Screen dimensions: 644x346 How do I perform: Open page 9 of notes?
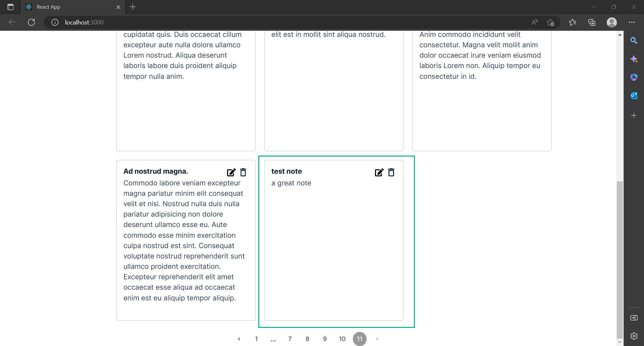(325, 339)
